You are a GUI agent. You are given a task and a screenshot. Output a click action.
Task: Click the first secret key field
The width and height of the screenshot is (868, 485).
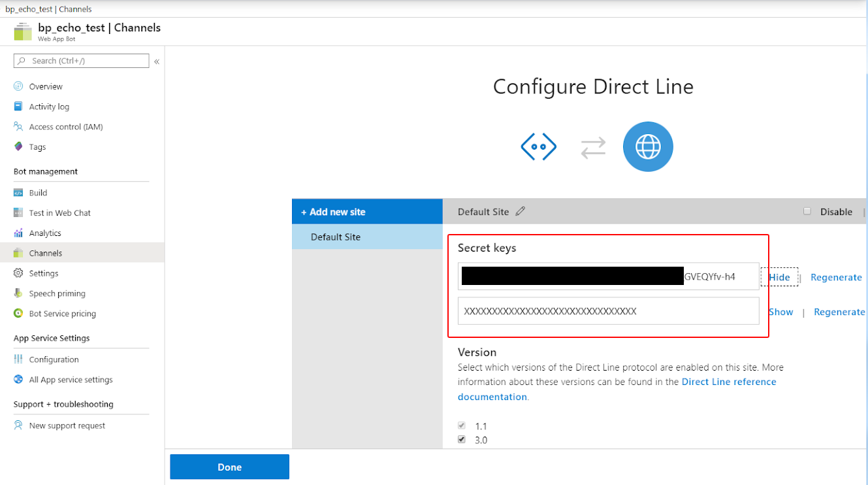click(609, 276)
